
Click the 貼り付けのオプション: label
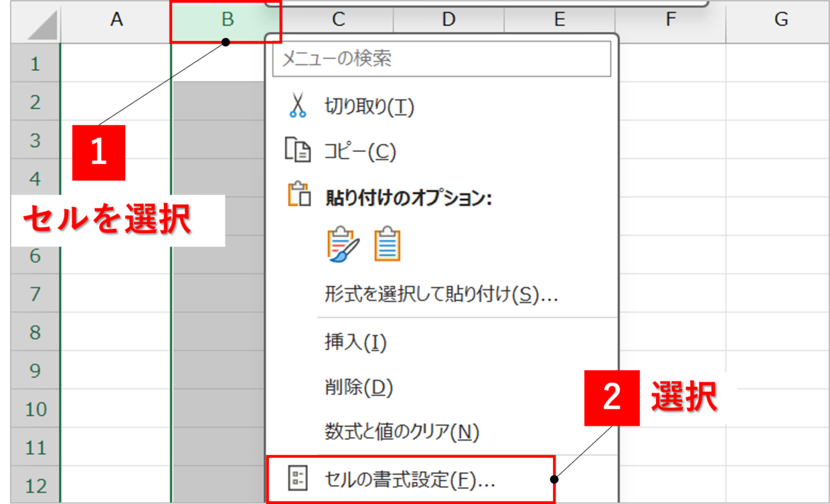point(408,198)
